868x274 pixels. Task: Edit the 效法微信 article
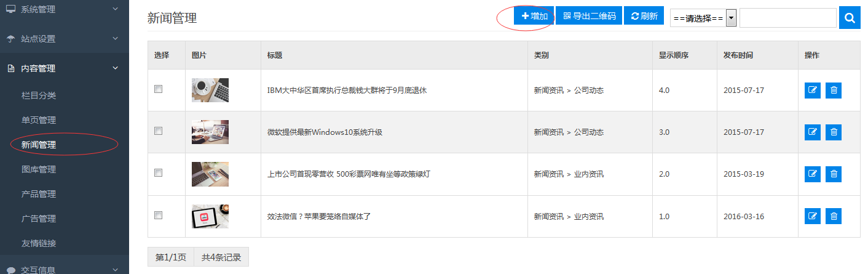pyautogui.click(x=812, y=216)
